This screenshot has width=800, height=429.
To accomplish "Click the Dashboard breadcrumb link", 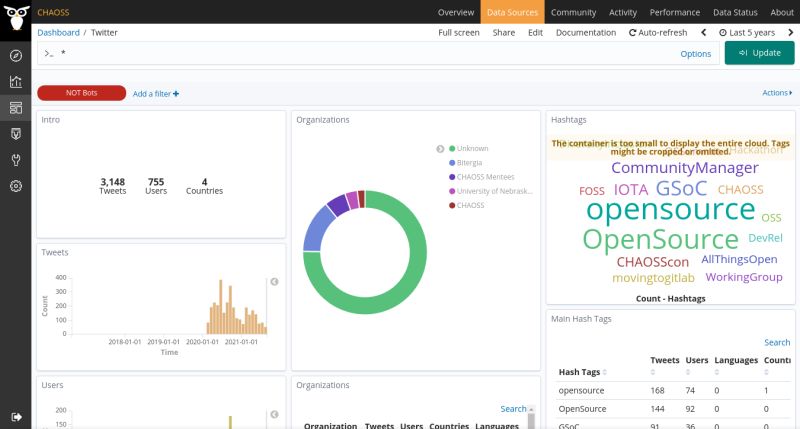I will (58, 32).
